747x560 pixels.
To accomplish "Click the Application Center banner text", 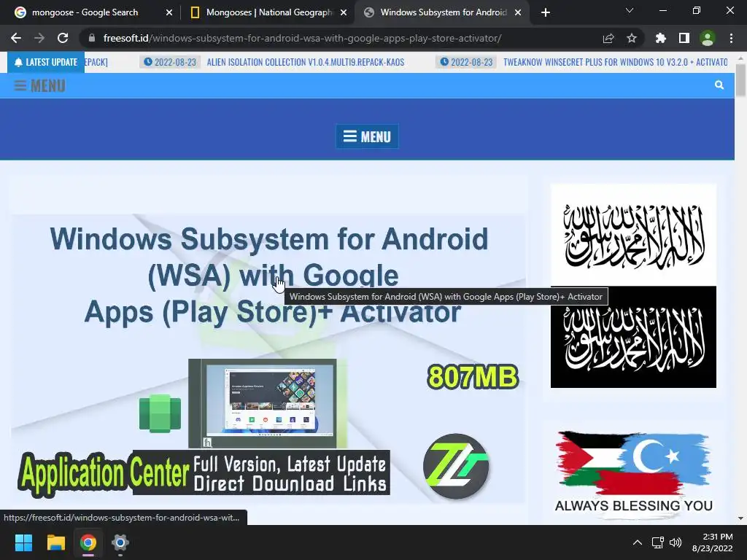I will pyautogui.click(x=104, y=473).
